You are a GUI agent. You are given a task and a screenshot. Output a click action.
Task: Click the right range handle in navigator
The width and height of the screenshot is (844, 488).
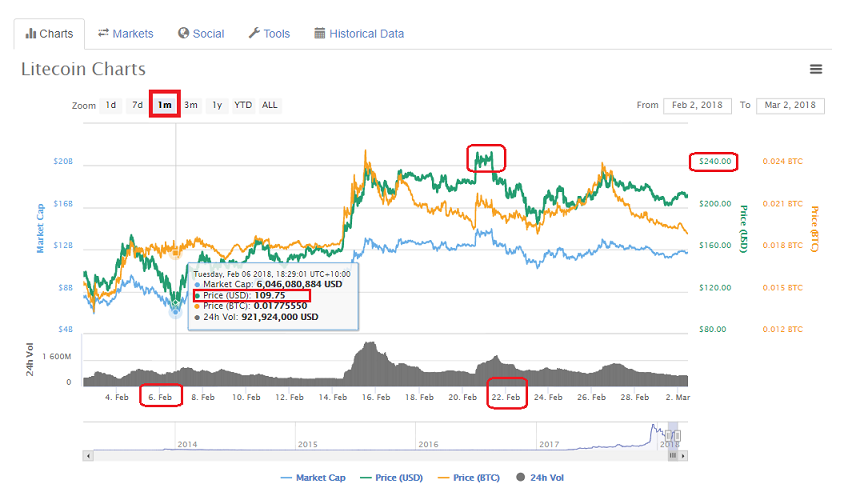pos(677,436)
